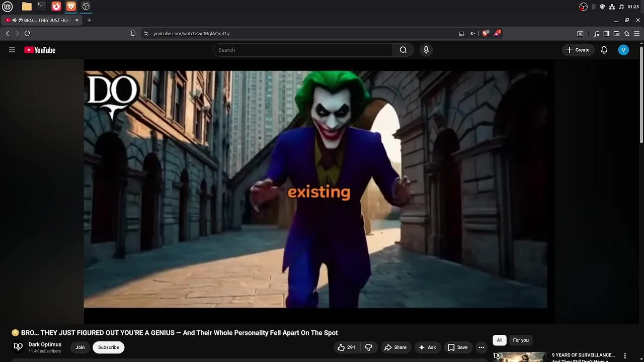Open the Dark Optimus channel name link
The image size is (644, 362).
45,344
